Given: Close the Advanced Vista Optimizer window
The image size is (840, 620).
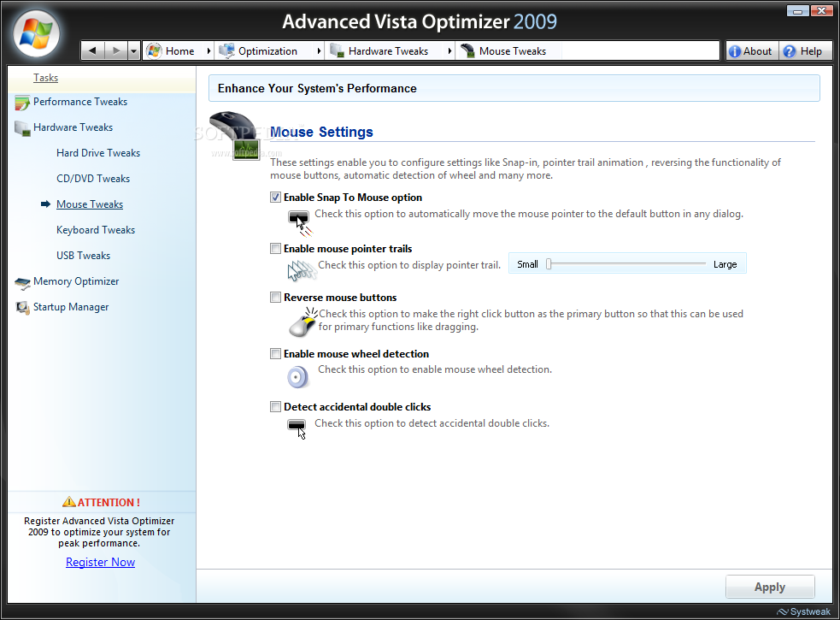Looking at the screenshot, I should pos(821,11).
